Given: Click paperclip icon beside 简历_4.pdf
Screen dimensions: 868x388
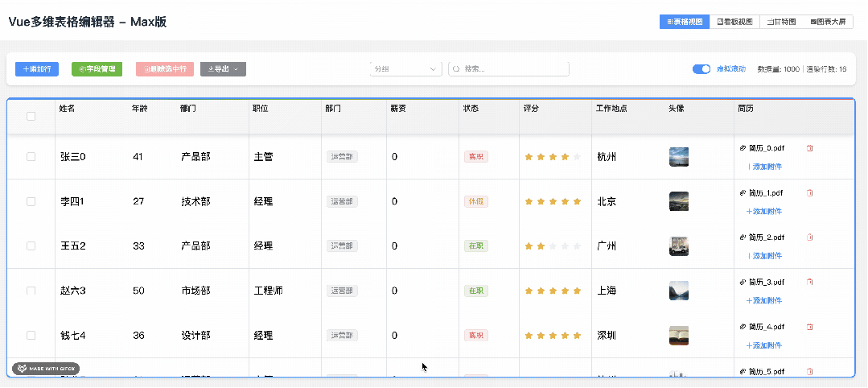Looking at the screenshot, I should pos(743,327).
